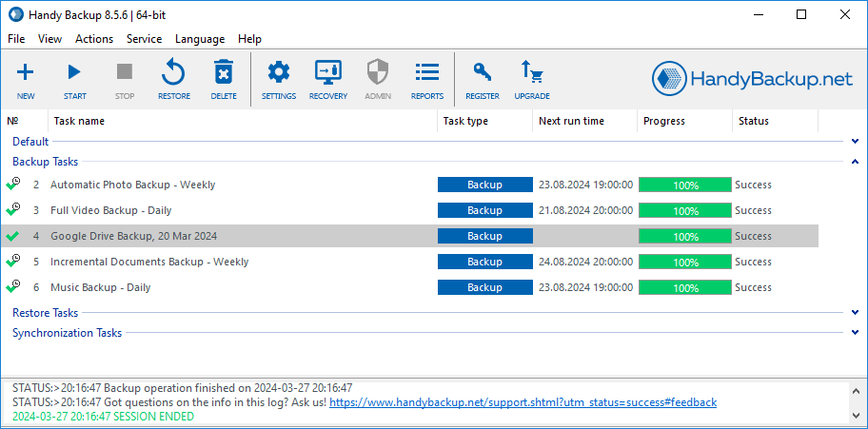Click the Restore toolbar icon

[173, 73]
